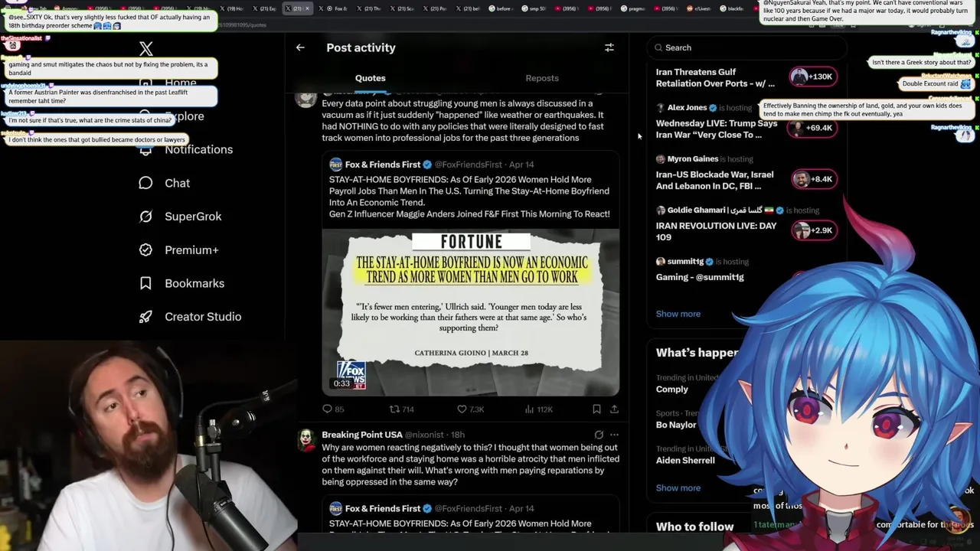Screen dimensions: 980x551
Task: Open Alex Jones Wednesday LIVE space
Action: pyautogui.click(x=717, y=129)
